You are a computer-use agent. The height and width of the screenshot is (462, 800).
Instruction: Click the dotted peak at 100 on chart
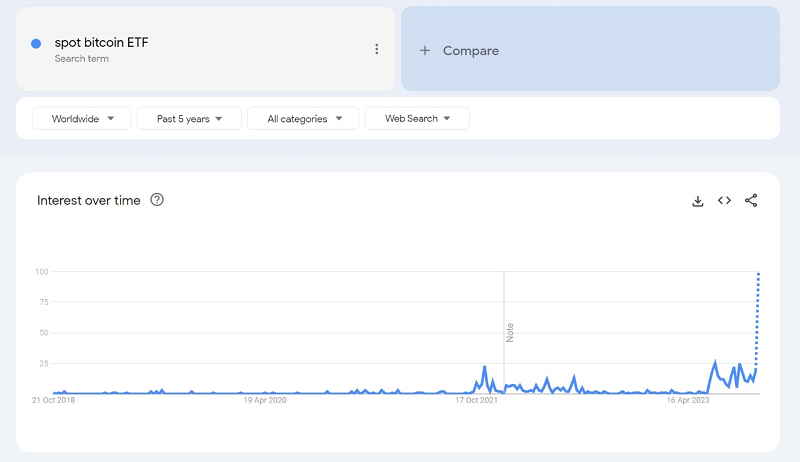pyautogui.click(x=759, y=273)
